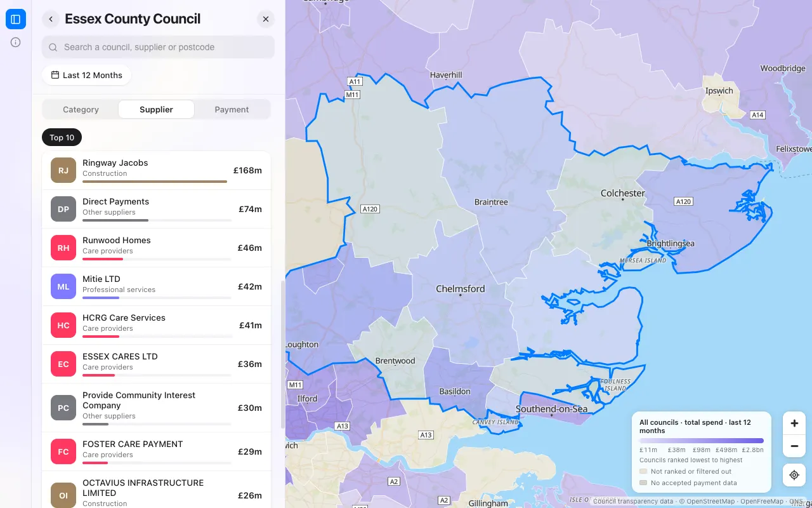Click the FC avatar icon
The height and width of the screenshot is (508, 812).
click(63, 451)
